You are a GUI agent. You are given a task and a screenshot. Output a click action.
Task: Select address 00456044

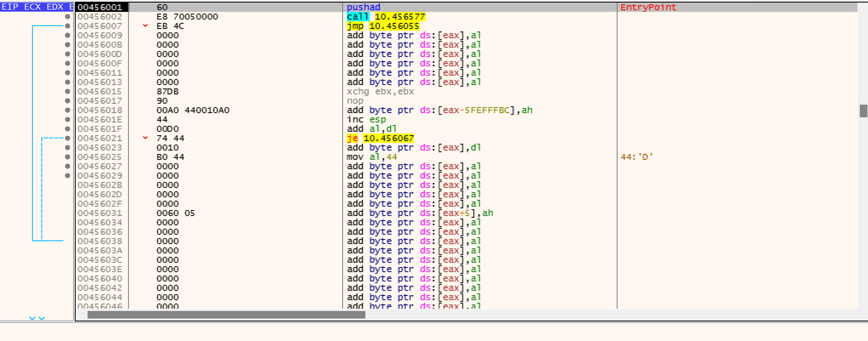(x=99, y=298)
